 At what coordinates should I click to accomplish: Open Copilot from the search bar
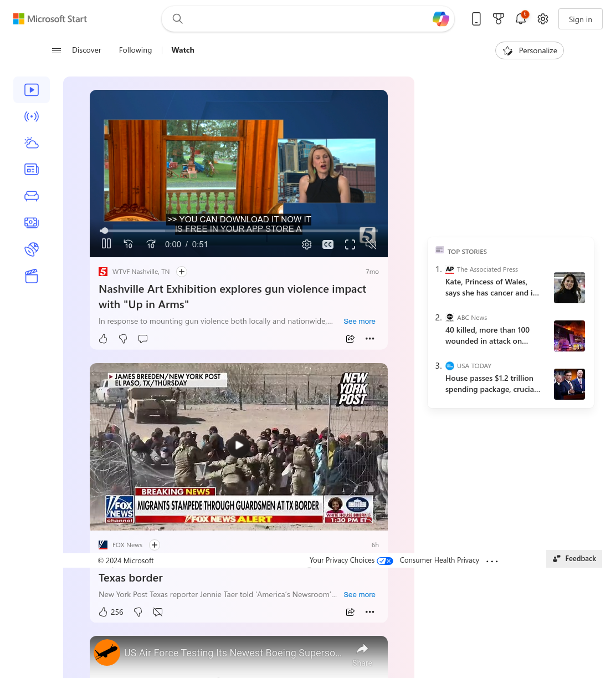[x=441, y=19]
